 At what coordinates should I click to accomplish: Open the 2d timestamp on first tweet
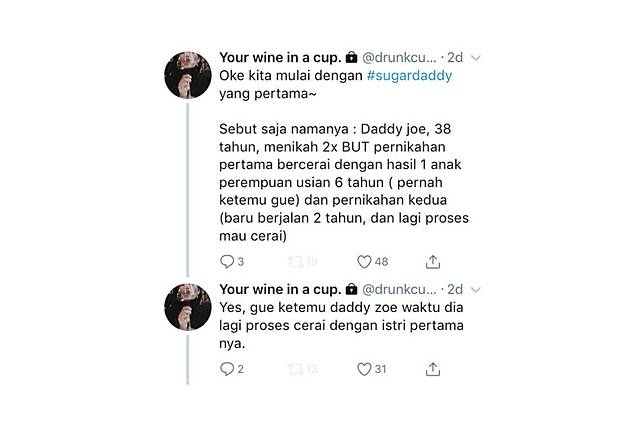tap(455, 57)
